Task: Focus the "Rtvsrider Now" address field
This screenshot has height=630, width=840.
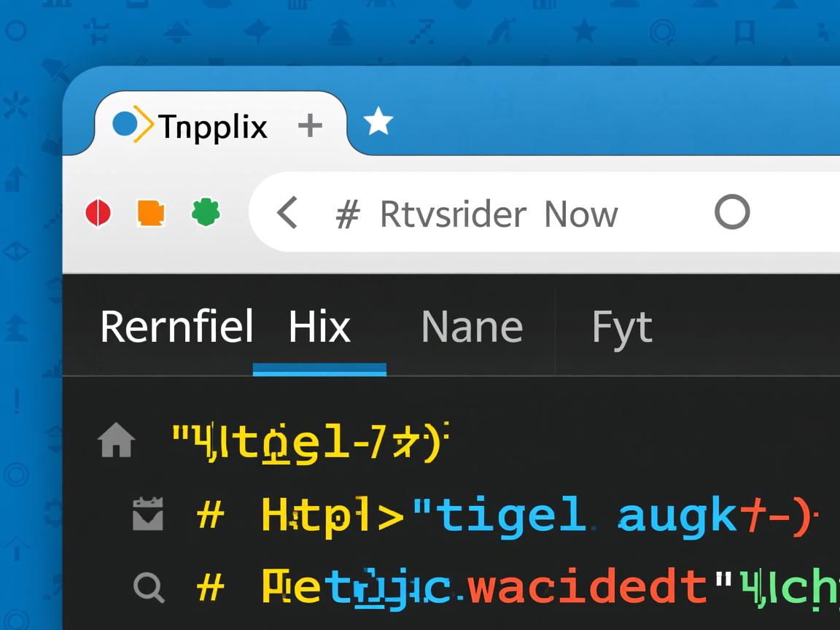Action: (x=499, y=214)
